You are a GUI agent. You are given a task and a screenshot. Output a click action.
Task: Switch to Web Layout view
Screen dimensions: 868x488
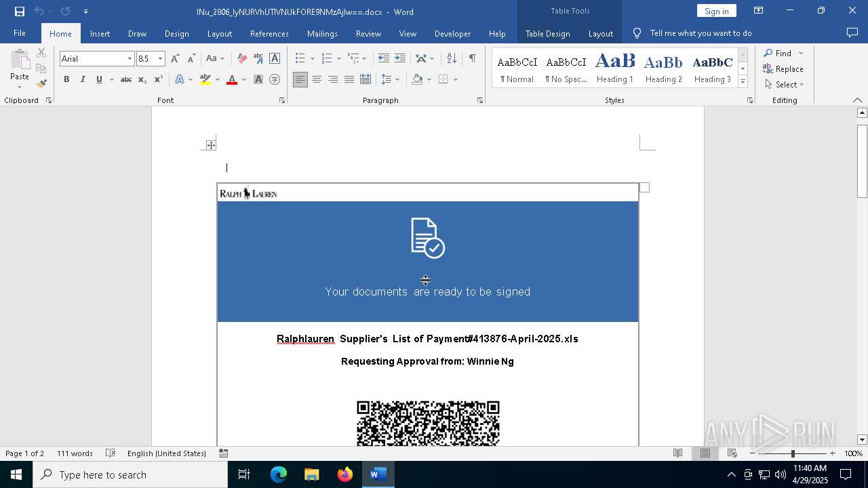(732, 453)
